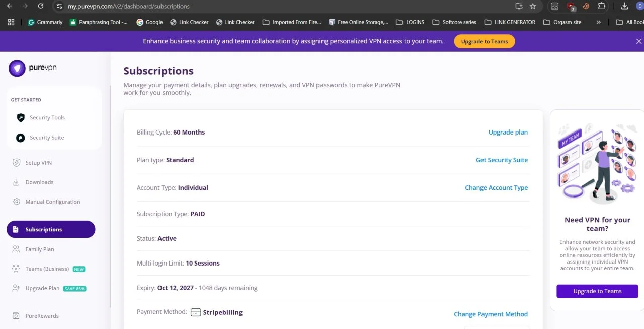
Task: Select the Subscriptions sidebar item
Action: click(x=51, y=229)
